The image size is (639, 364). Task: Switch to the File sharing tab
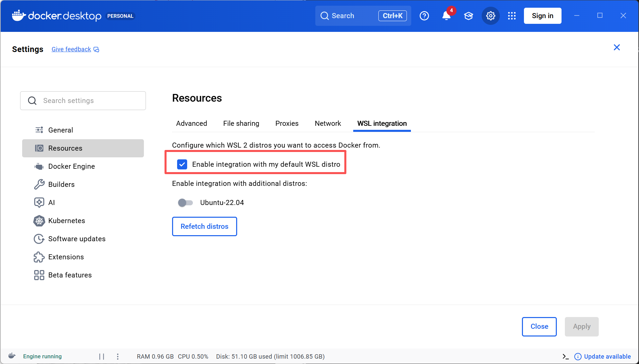click(241, 123)
